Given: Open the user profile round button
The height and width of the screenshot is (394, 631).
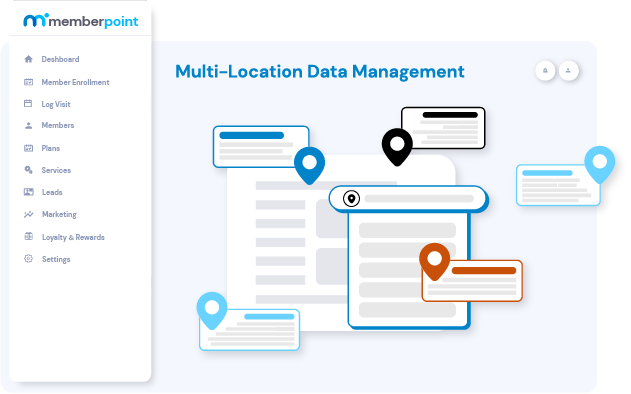Looking at the screenshot, I should pyautogui.click(x=569, y=71).
